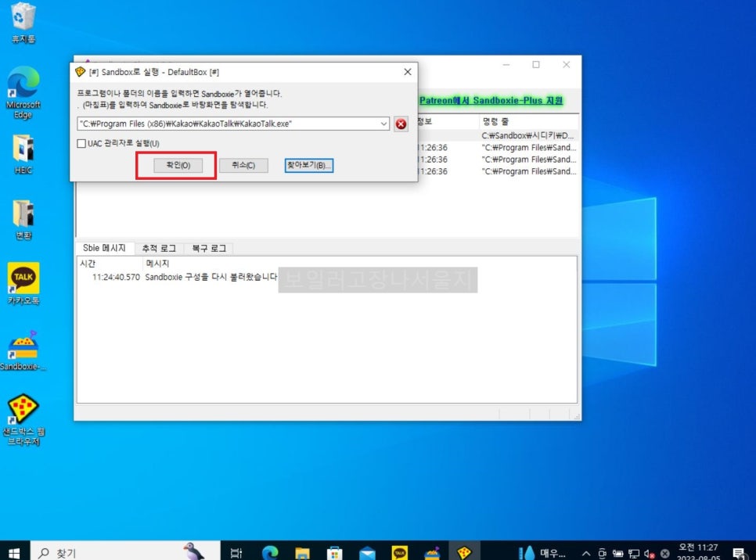The width and height of the screenshot is (756, 560).
Task: Open the taskbar clock showing 오전 11:27
Action: point(698,552)
